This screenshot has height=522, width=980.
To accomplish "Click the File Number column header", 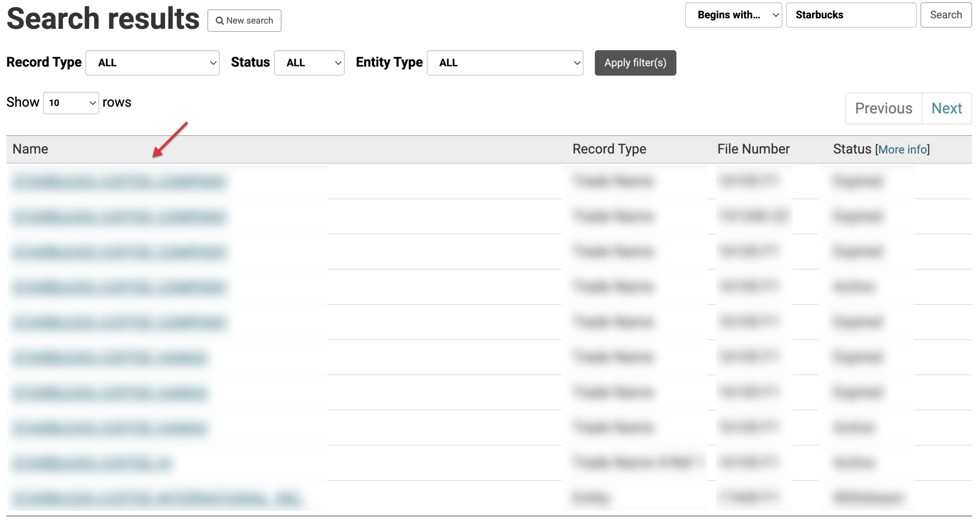I will pos(753,149).
